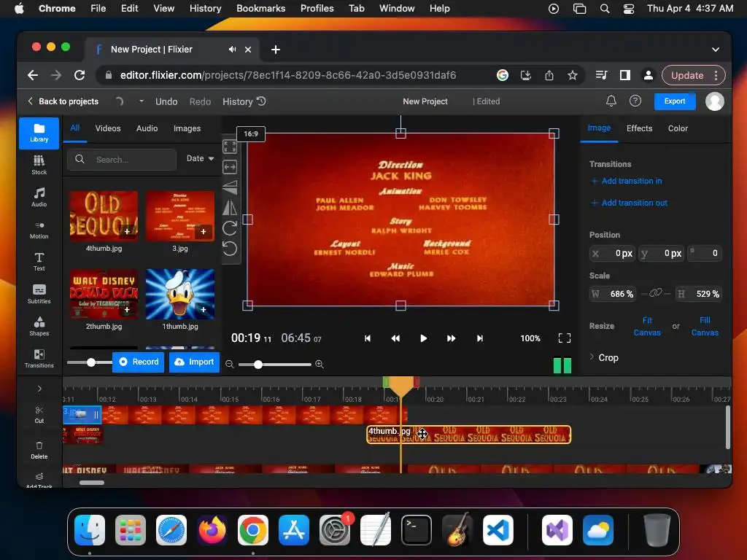Switch to the Videos library tab
The width and height of the screenshot is (747, 560).
tap(108, 128)
